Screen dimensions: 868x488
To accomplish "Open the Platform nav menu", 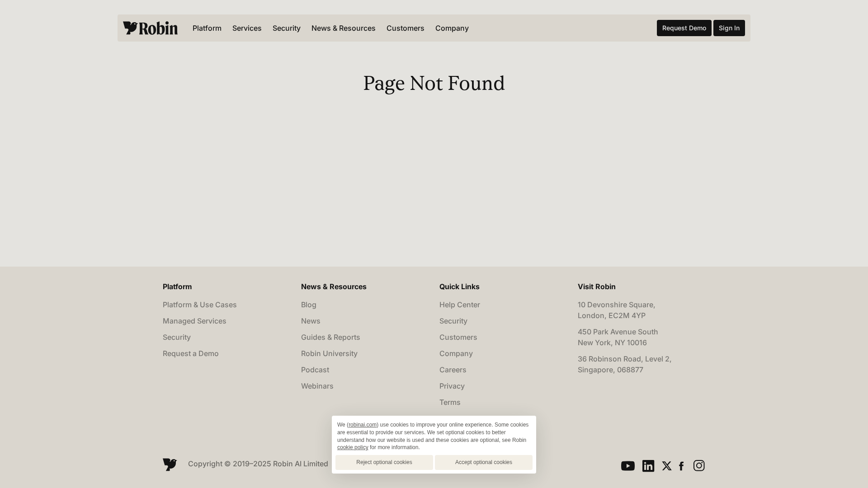I will pos(207,28).
